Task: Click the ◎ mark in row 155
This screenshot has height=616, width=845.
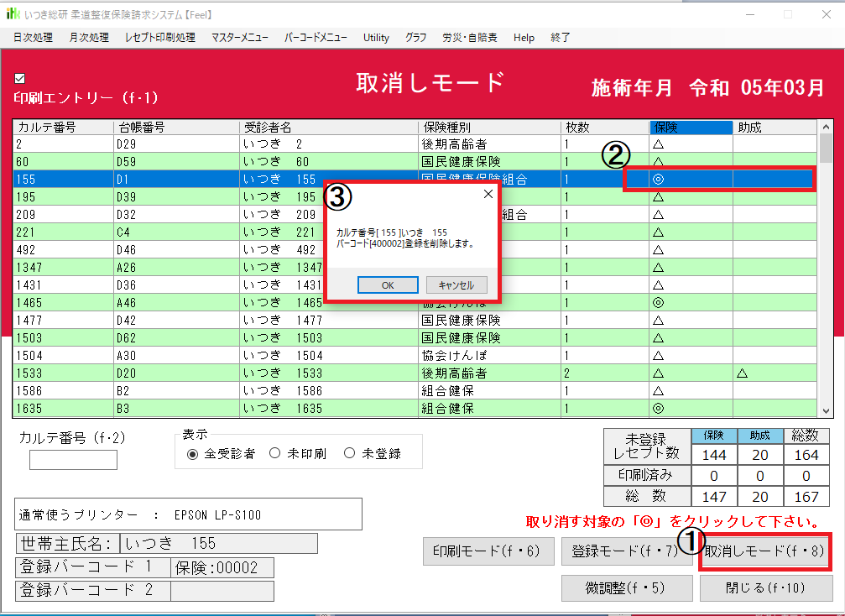Action: coord(658,180)
